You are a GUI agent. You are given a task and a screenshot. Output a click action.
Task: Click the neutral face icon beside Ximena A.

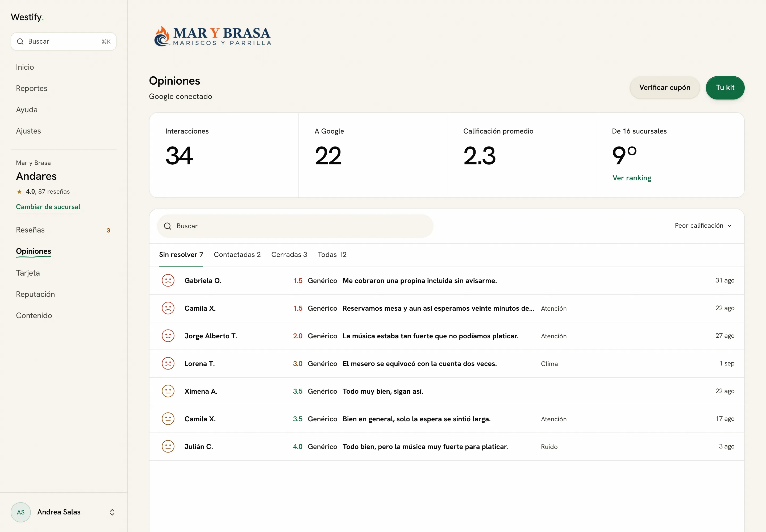coord(168,391)
